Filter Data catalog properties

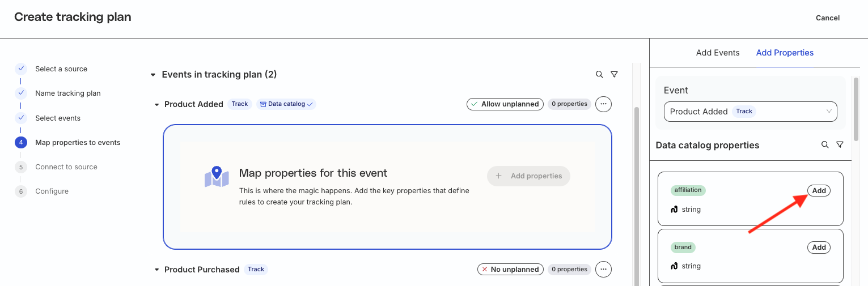[840, 145]
